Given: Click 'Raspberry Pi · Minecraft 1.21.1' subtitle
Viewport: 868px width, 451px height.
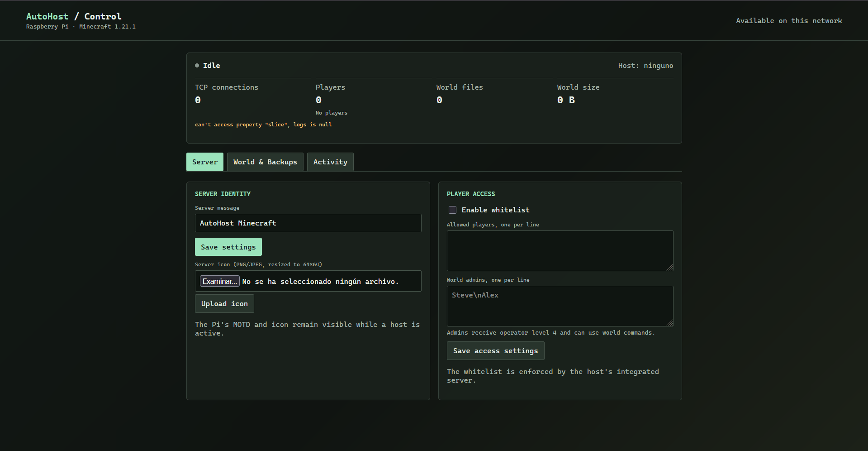Looking at the screenshot, I should click(81, 27).
